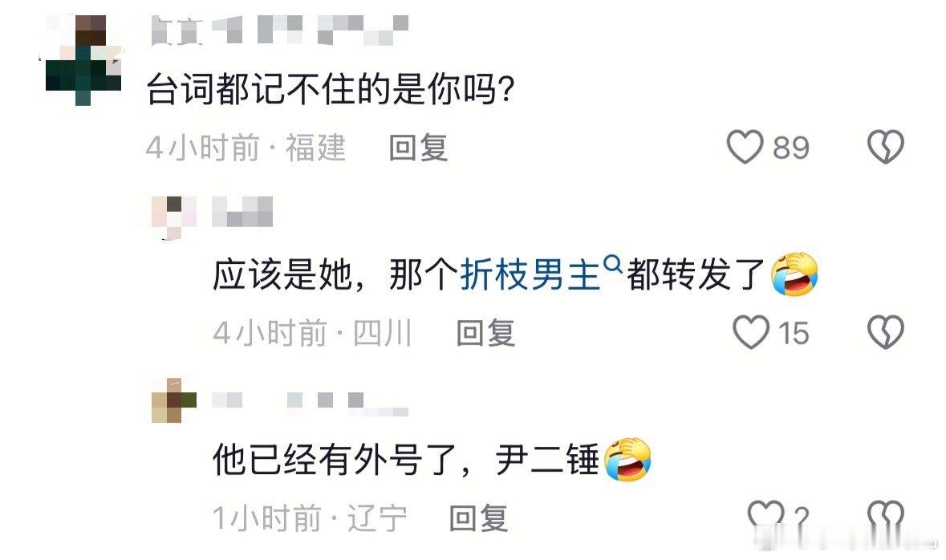The image size is (946, 560).
Task: Open the avatar of the 辽宁 replier
Action: [174, 400]
